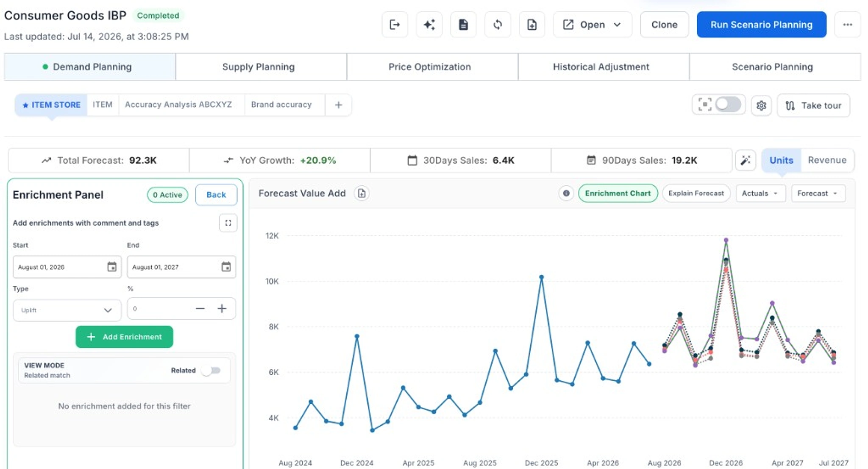
Task: Toggle the focus mode switch
Action: [728, 104]
